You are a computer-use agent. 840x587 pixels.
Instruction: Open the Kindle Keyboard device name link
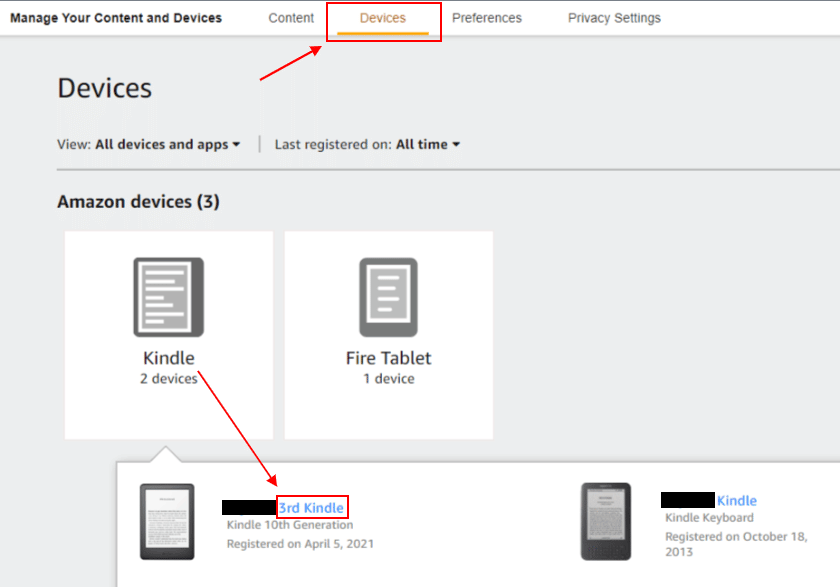737,500
